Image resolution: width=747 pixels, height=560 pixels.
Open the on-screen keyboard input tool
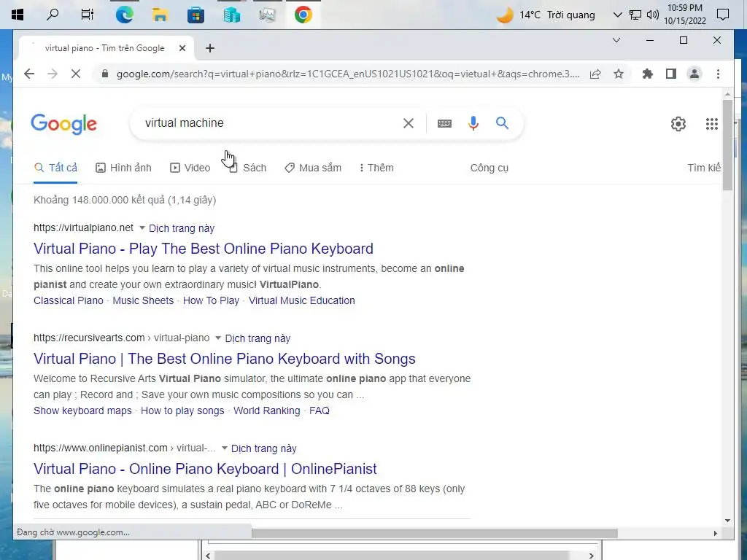coord(444,123)
